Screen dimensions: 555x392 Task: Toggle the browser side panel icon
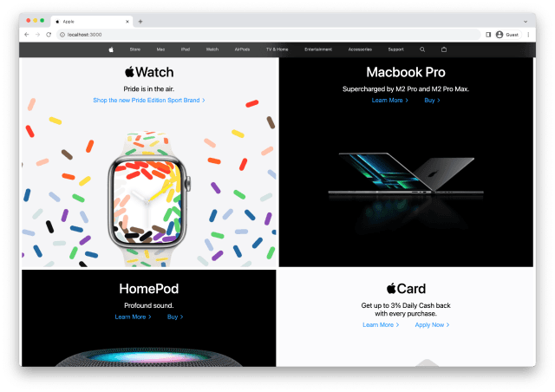point(488,35)
